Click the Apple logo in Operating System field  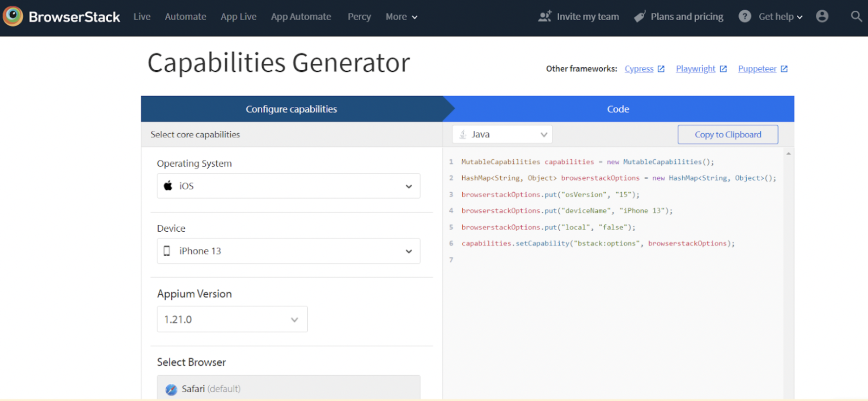click(168, 185)
